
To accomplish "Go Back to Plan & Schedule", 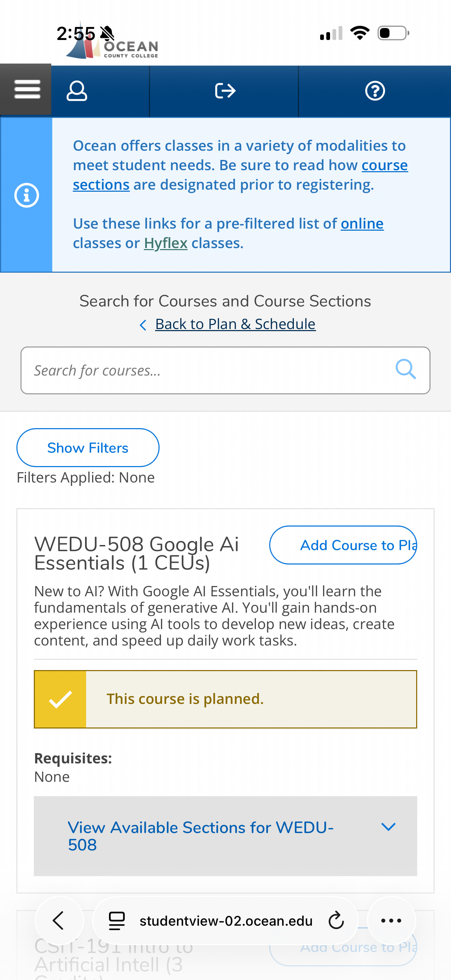I will tap(235, 324).
